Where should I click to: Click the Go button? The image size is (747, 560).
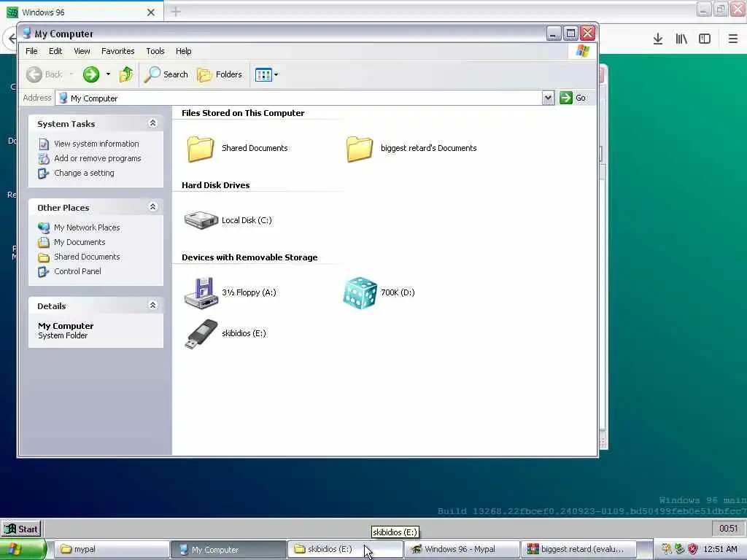tap(573, 98)
